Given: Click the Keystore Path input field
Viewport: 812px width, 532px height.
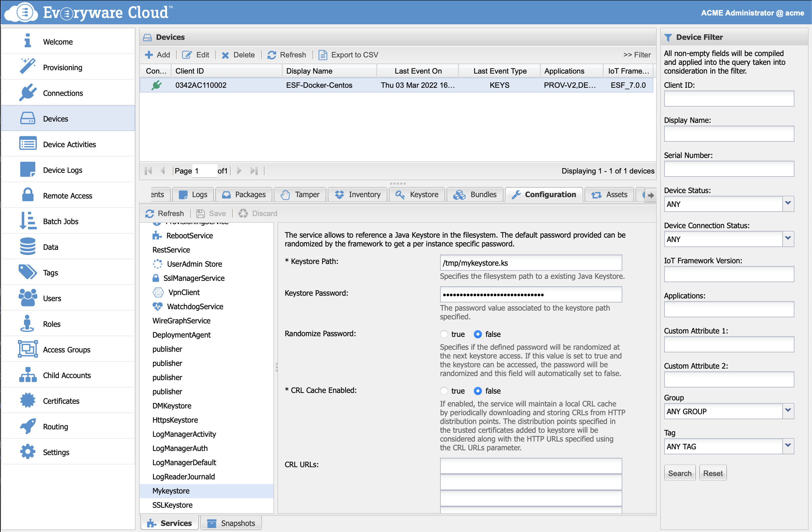Looking at the screenshot, I should click(x=531, y=263).
